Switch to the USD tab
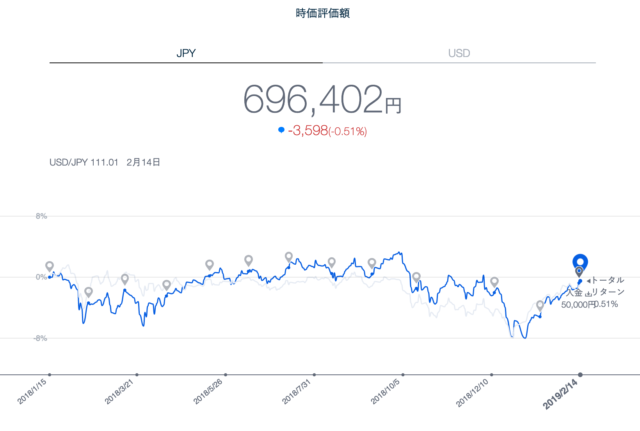The width and height of the screenshot is (640, 431). (459, 52)
